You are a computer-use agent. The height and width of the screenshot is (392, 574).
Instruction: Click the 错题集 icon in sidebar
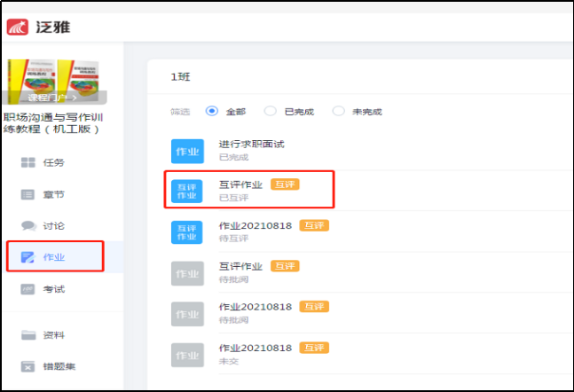coord(28,366)
